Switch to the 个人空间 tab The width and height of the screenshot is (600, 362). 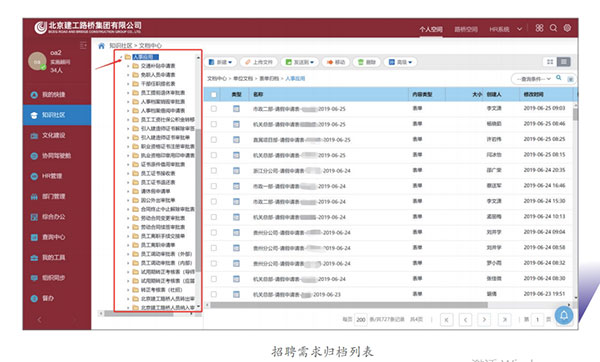430,29
